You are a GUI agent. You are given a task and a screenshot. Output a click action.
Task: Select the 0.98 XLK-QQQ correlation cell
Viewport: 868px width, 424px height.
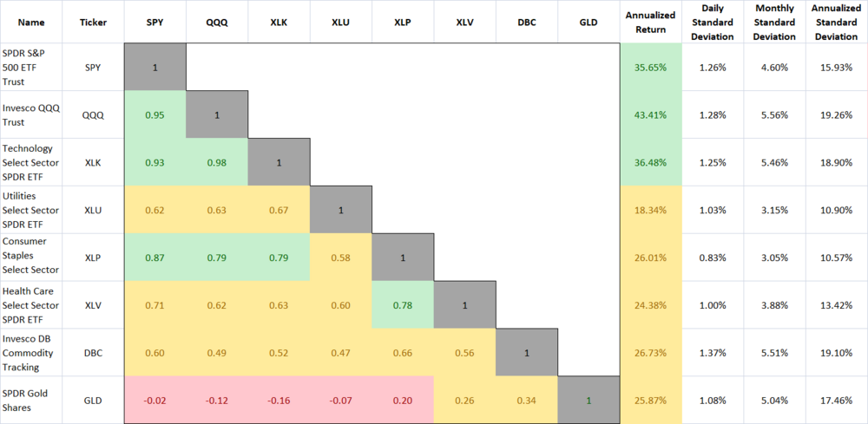216,162
